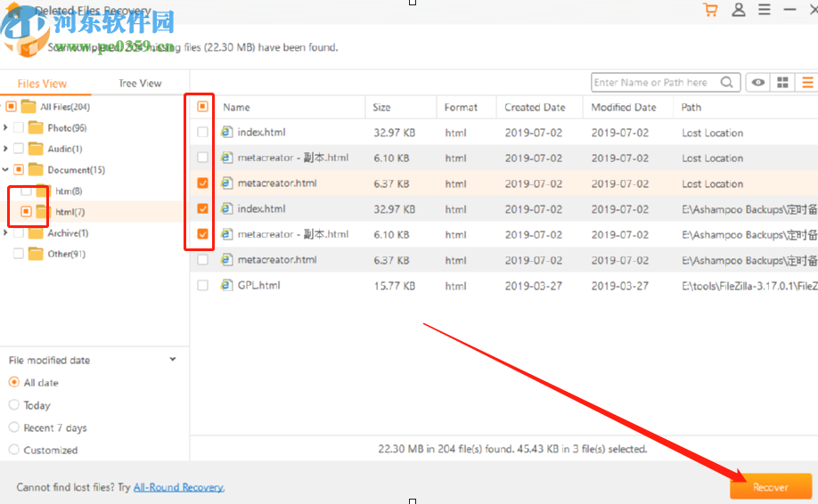Sort by the Size column header
818x504 pixels.
point(381,108)
